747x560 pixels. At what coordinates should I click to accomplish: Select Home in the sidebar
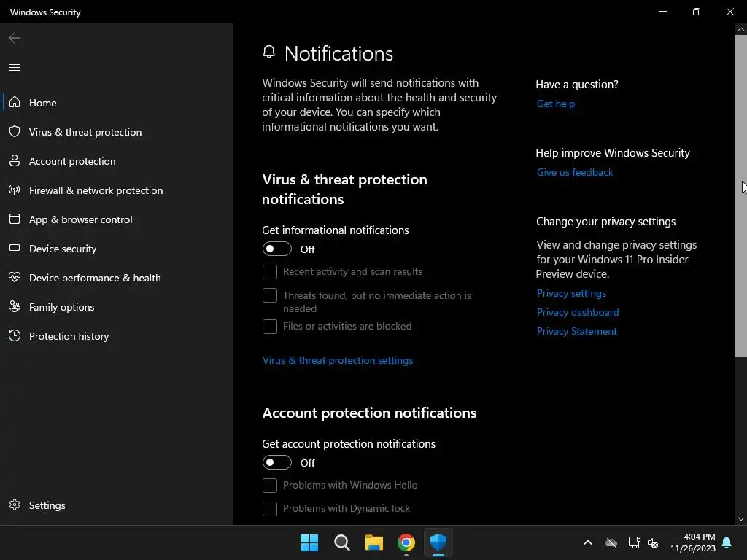(x=117, y=102)
